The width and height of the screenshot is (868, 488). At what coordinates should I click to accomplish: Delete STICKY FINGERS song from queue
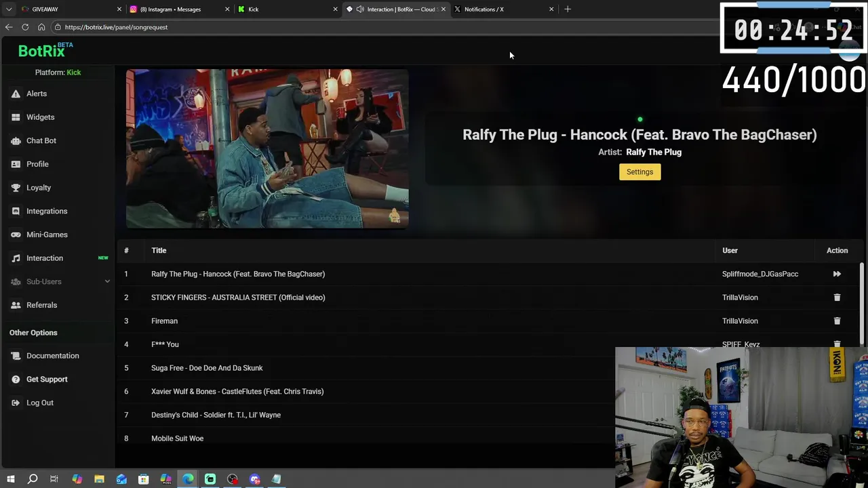click(837, 298)
